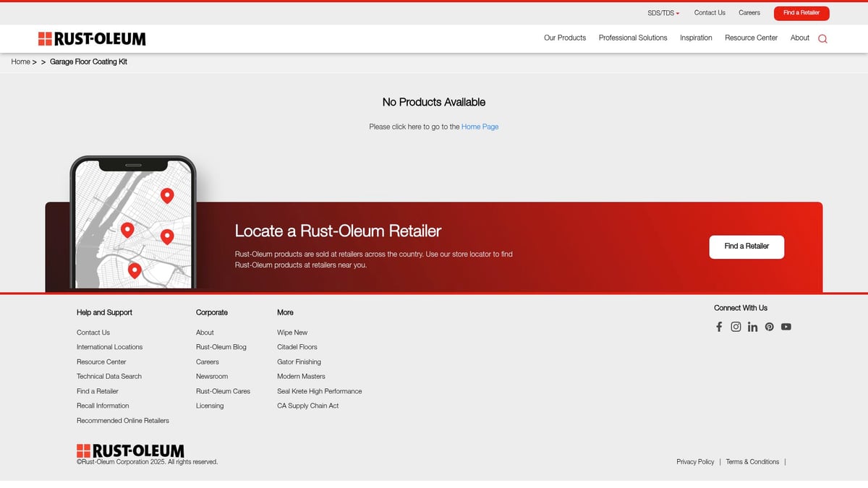Image resolution: width=868 pixels, height=488 pixels.
Task: Open the Resource Center navigation menu
Action: 751,38
